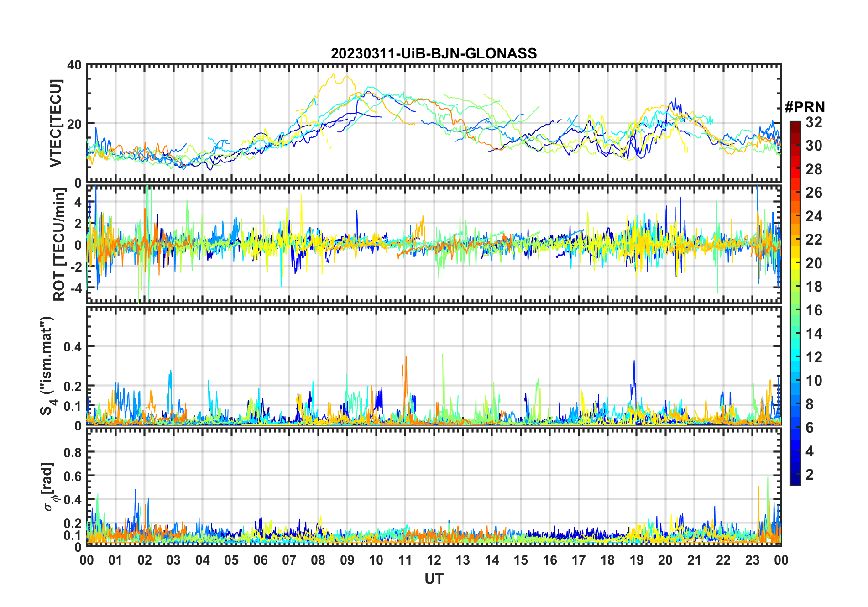Click the x-axis hour label "23"
The image size is (868, 607).
(x=753, y=560)
